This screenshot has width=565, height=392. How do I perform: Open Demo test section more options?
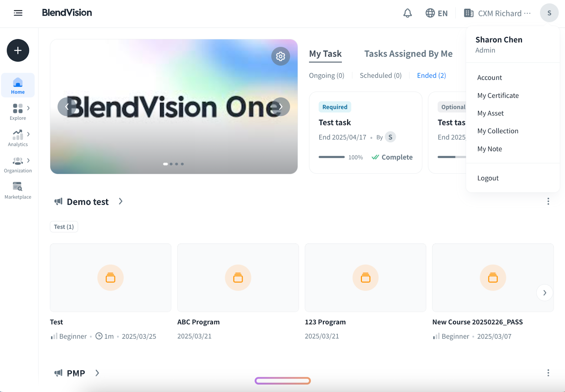pos(548,201)
